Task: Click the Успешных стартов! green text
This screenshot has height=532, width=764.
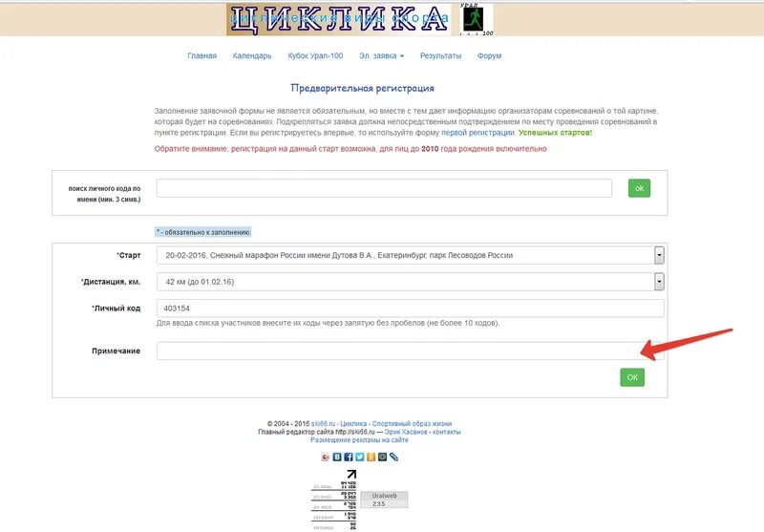Action: pyautogui.click(x=556, y=133)
